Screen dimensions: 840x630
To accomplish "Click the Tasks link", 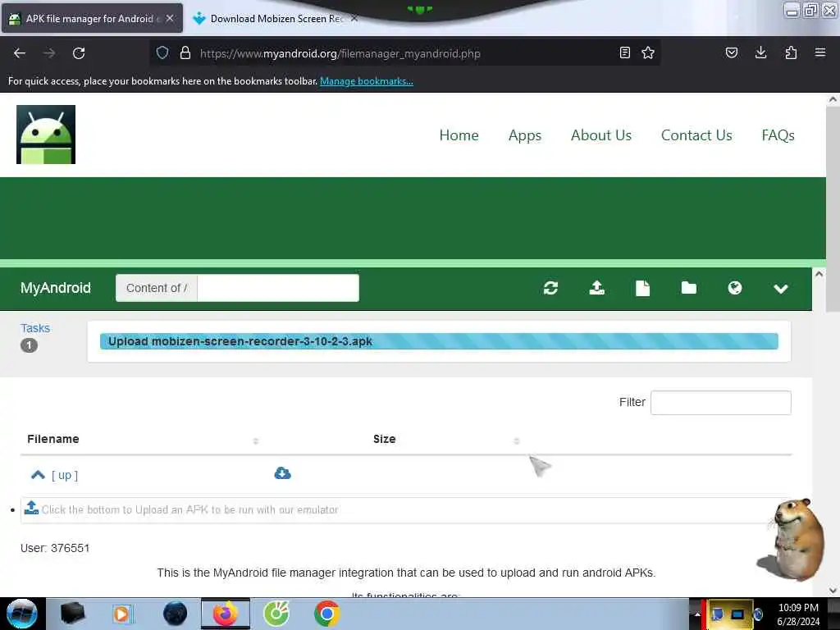I will [34, 328].
